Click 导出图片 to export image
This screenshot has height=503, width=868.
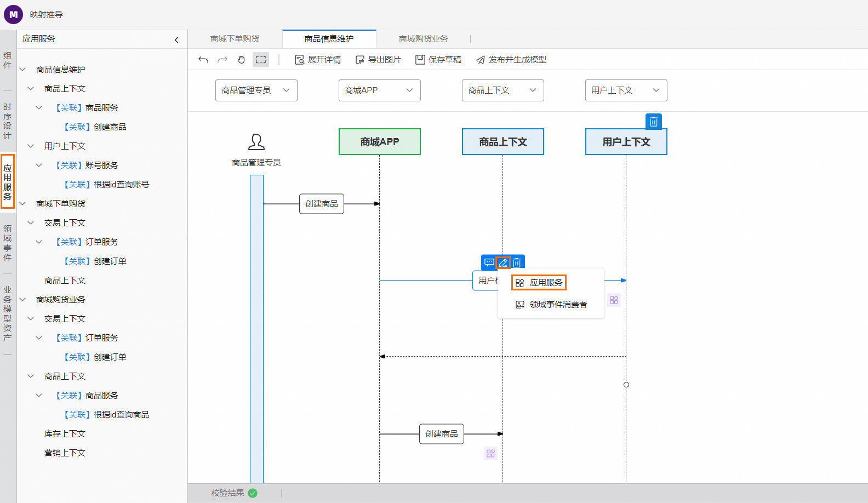point(378,60)
